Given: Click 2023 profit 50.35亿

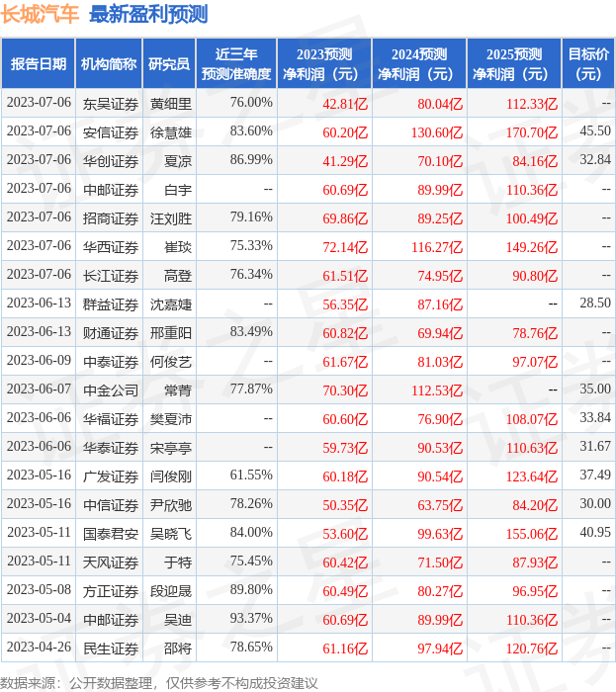Looking at the screenshot, I should [x=345, y=505].
